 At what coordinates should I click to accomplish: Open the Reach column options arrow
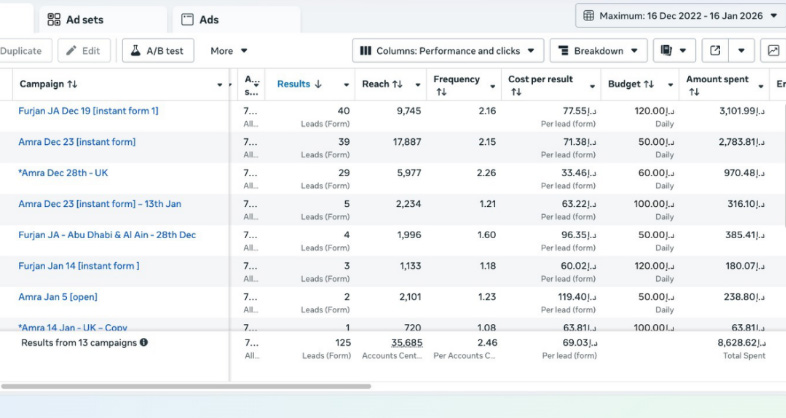418,85
